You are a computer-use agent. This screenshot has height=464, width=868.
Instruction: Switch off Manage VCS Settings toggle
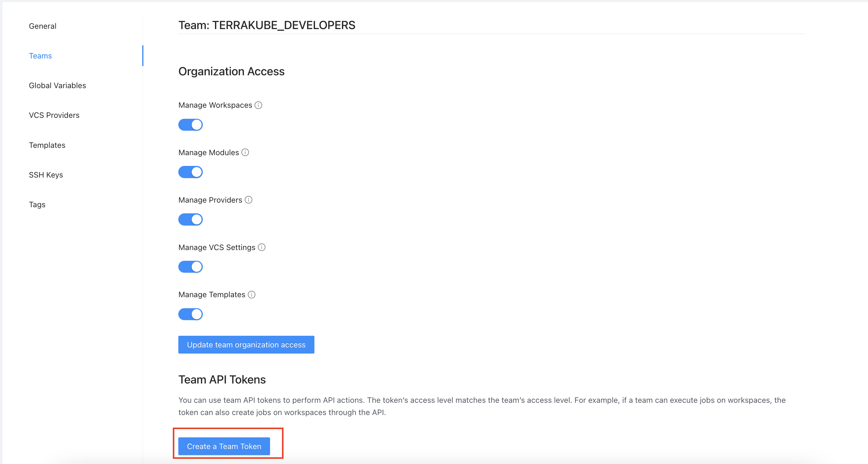190,267
